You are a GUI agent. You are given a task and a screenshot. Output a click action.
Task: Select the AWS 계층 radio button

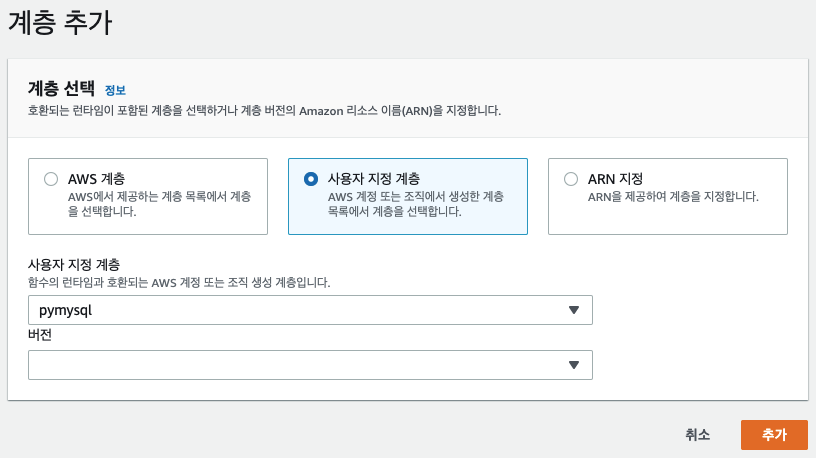[51, 179]
